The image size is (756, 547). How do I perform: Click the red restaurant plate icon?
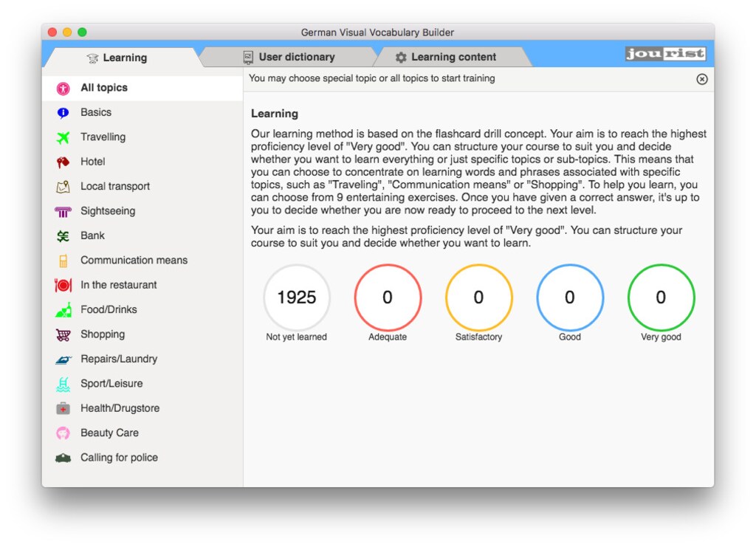point(63,285)
